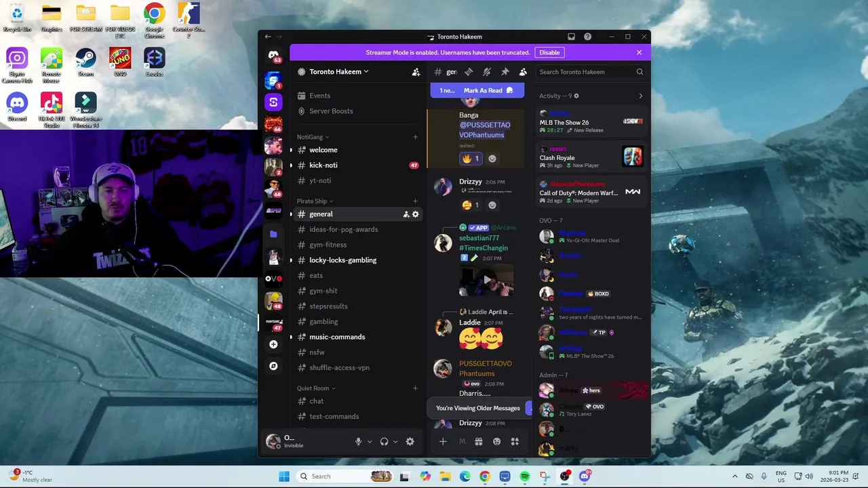Open the OVO server icon
The image size is (868, 488).
[273, 279]
